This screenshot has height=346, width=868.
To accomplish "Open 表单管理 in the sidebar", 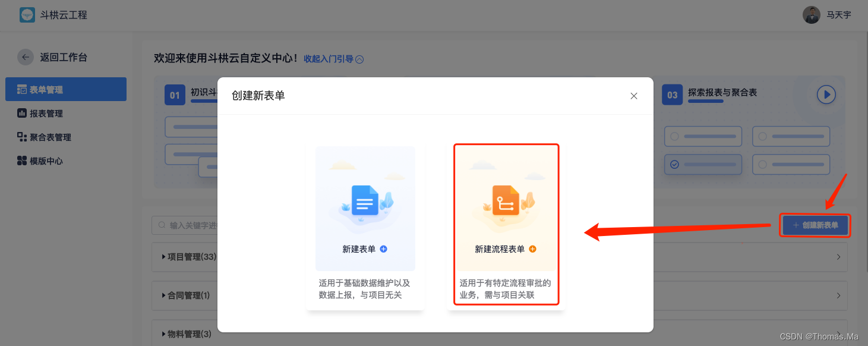I will coord(66,89).
